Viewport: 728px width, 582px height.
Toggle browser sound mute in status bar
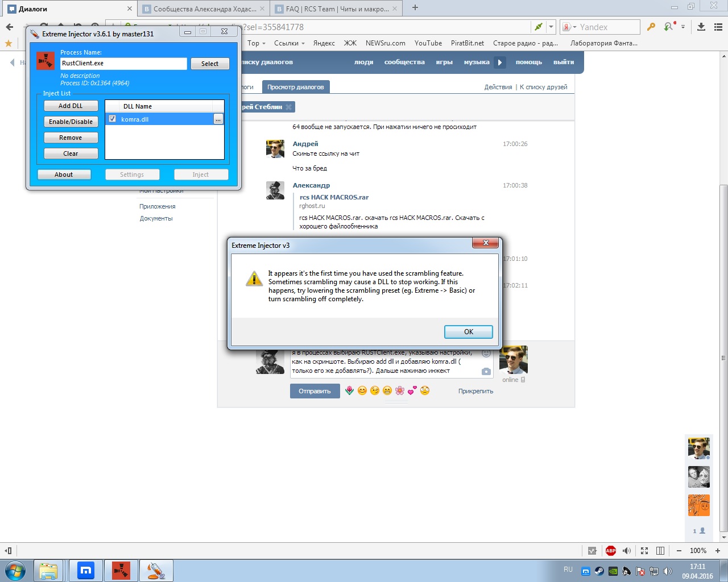point(627,551)
